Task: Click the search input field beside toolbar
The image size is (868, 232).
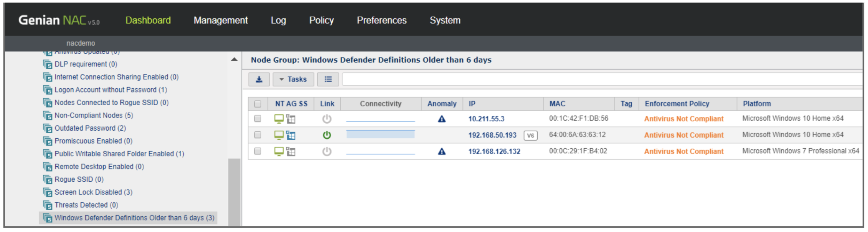Action: point(602,80)
